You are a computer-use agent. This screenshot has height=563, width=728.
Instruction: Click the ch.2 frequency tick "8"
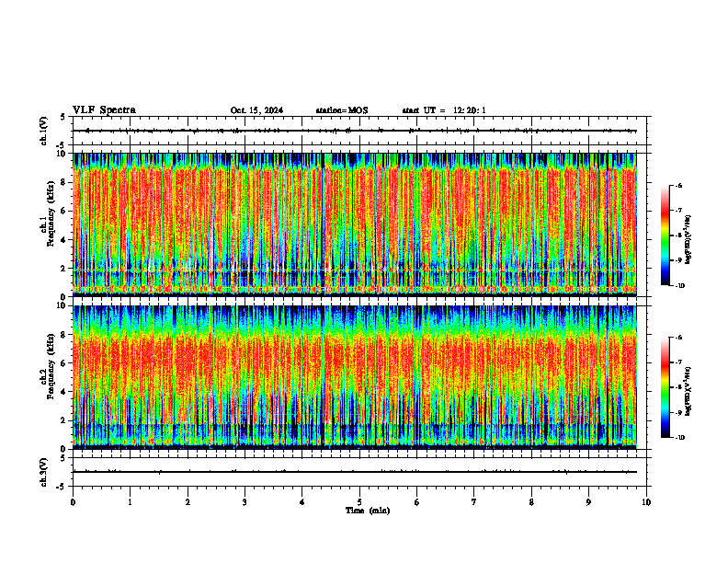click(x=64, y=335)
